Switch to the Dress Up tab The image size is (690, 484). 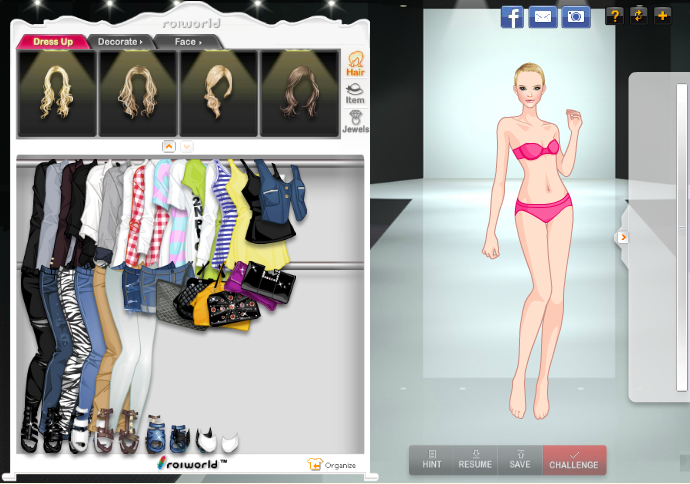(52, 42)
